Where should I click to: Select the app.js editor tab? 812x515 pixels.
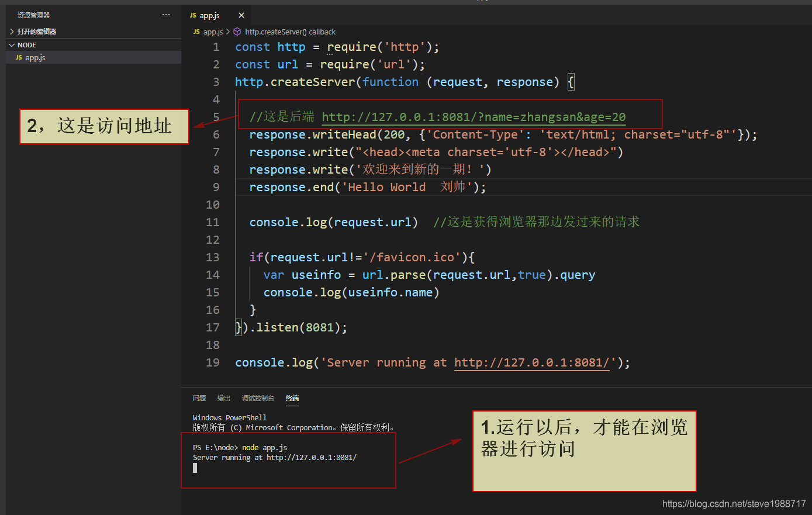[216, 15]
